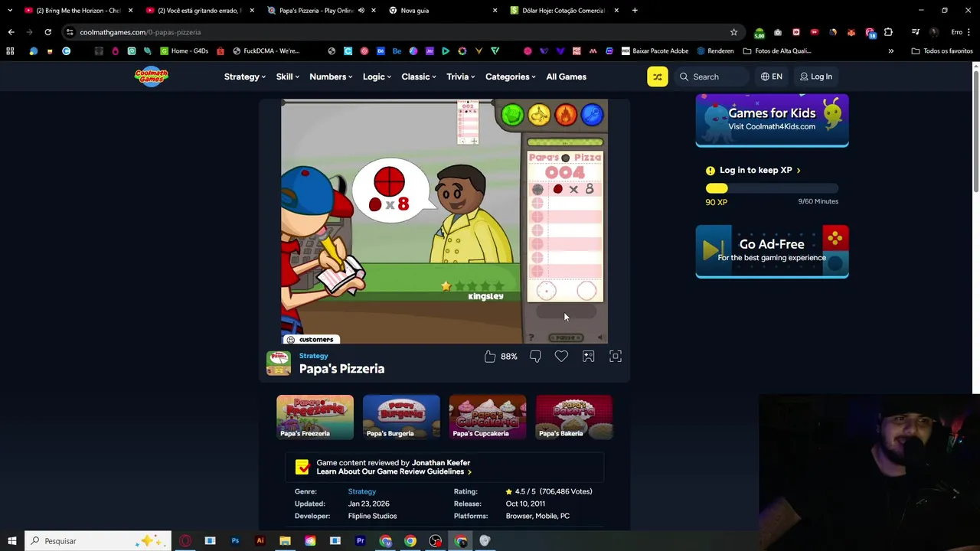Expand the Classic menu dropdown

(x=419, y=77)
